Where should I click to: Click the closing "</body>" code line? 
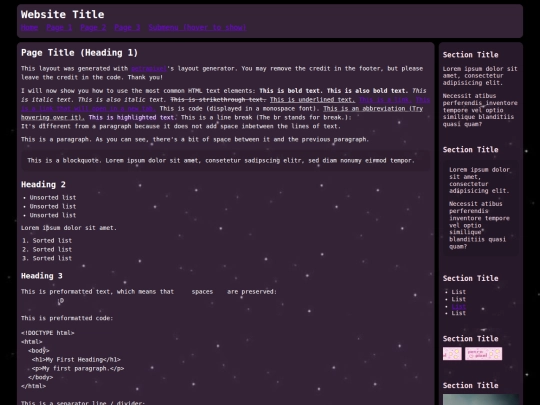pyautogui.click(x=40, y=377)
